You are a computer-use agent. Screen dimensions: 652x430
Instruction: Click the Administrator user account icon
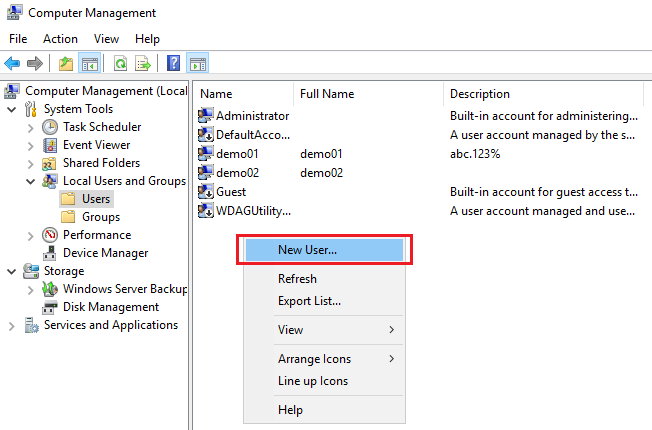click(205, 115)
